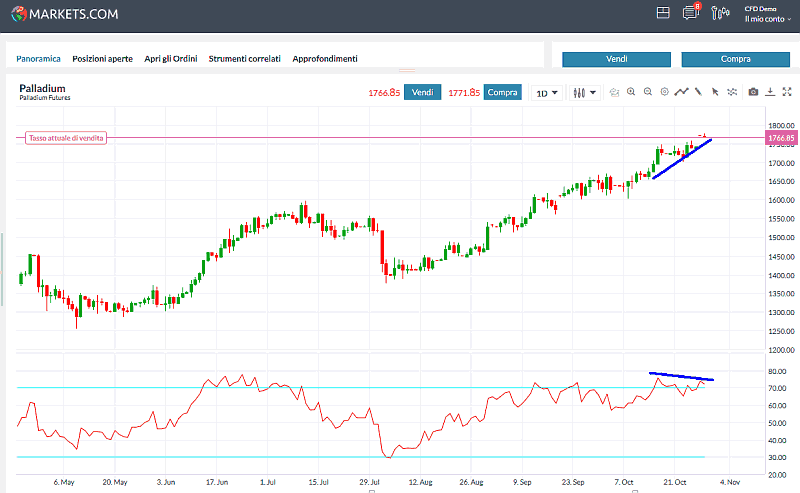
Task: Expand chart to fullscreen
Action: coord(787,92)
